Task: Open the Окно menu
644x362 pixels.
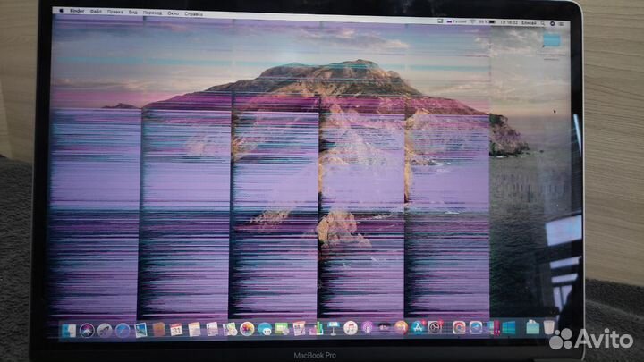Action: pyautogui.click(x=174, y=13)
